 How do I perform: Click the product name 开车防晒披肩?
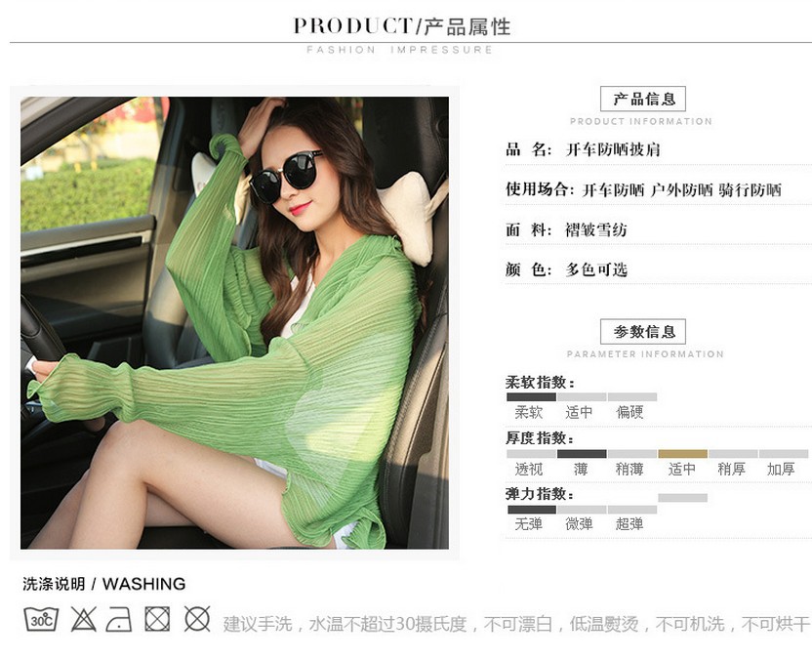tap(613, 149)
